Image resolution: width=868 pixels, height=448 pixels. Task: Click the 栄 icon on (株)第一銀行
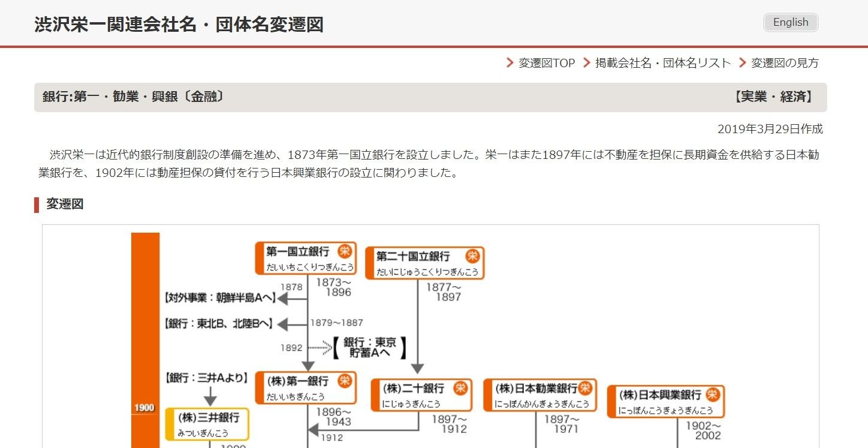pyautogui.click(x=345, y=381)
